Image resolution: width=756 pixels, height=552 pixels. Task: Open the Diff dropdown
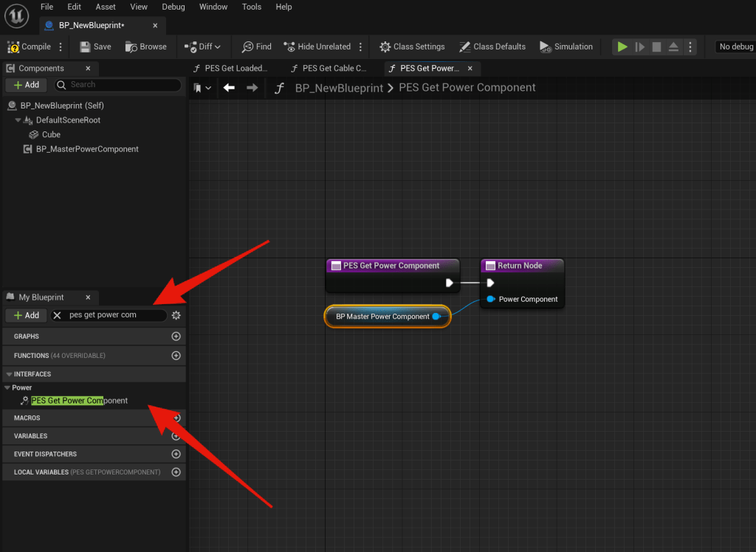[x=203, y=46]
